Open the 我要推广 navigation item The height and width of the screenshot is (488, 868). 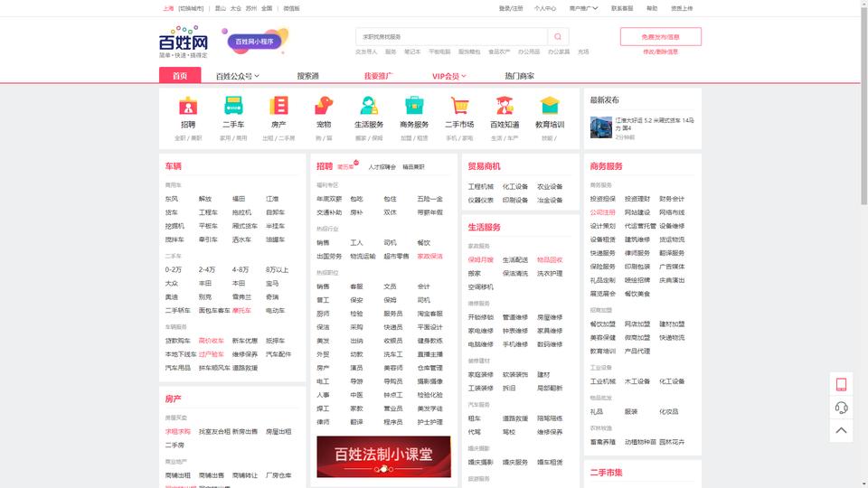[378, 76]
